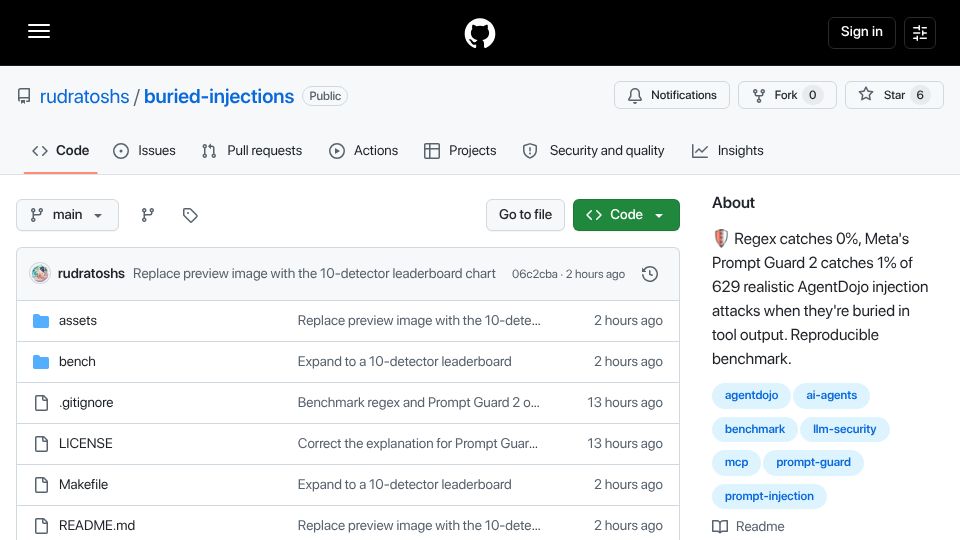Open bench row commit message link
Viewport: 960px width, 540px height.
coord(404,362)
